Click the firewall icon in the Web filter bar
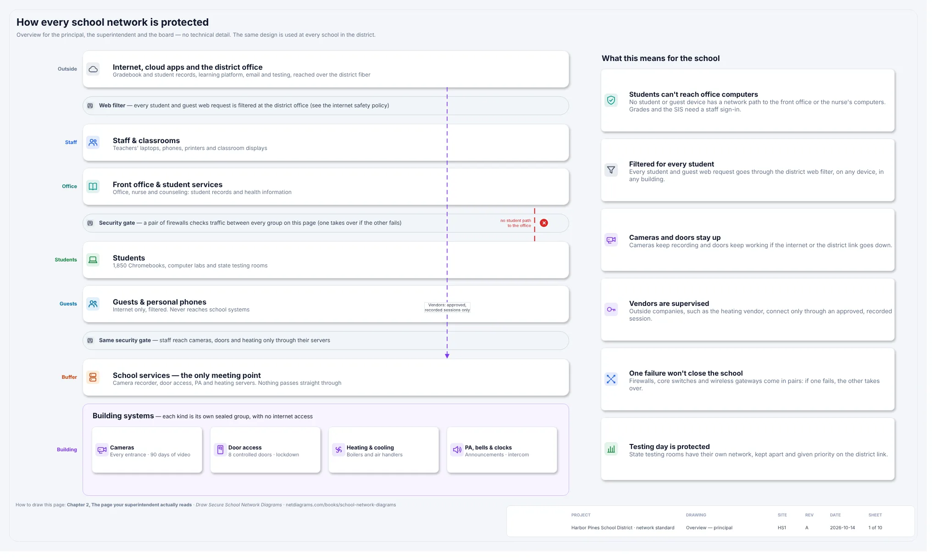 click(x=90, y=106)
